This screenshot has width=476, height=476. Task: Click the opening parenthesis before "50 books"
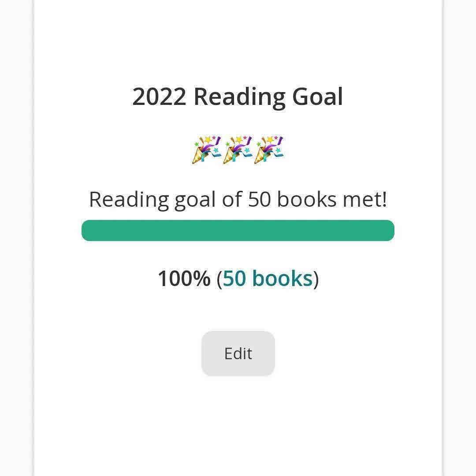219,279
